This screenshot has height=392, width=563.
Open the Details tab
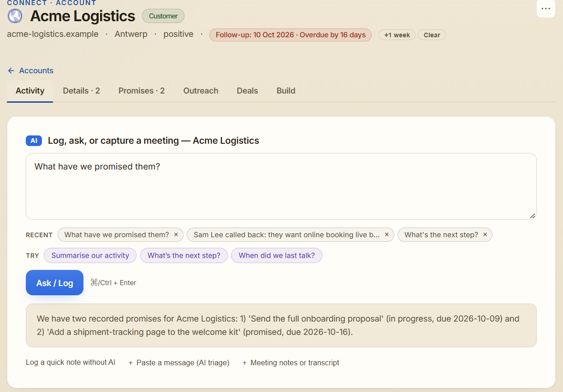[x=82, y=91]
